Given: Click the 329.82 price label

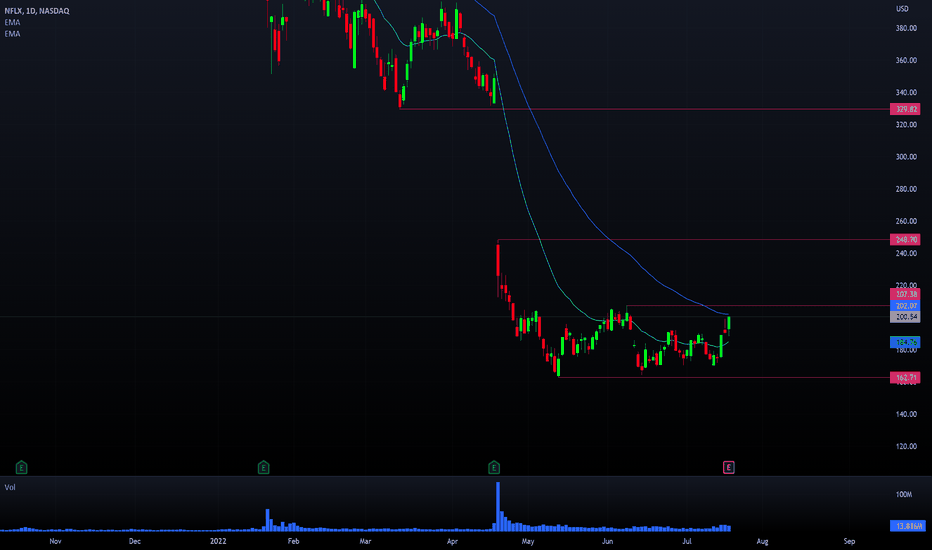Looking at the screenshot, I should (x=905, y=109).
